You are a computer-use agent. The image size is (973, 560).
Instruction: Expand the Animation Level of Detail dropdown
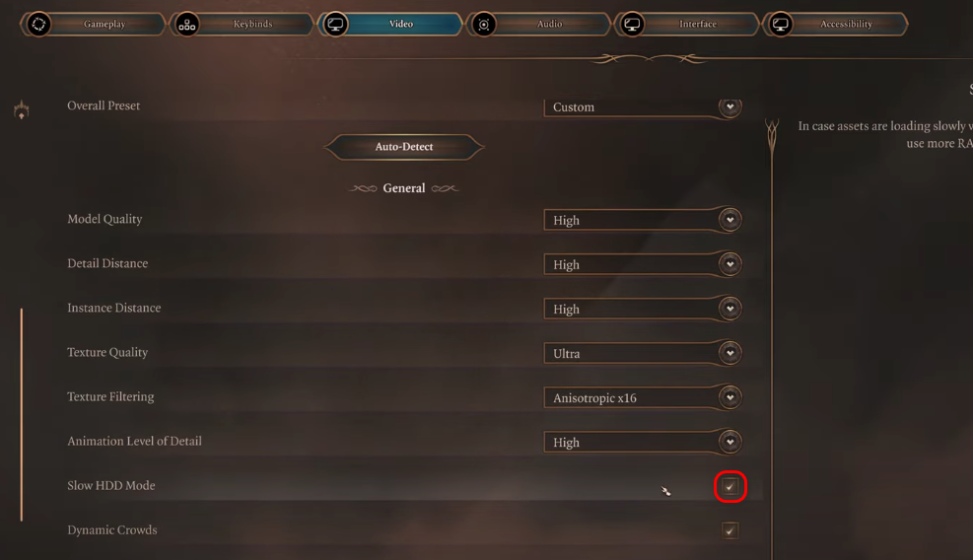642,442
